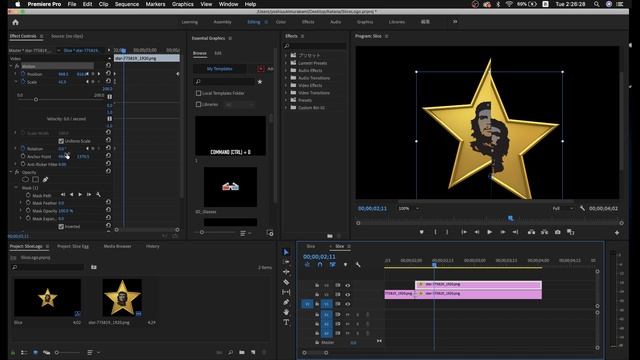Go to Out point in Program monitor

click(516, 232)
